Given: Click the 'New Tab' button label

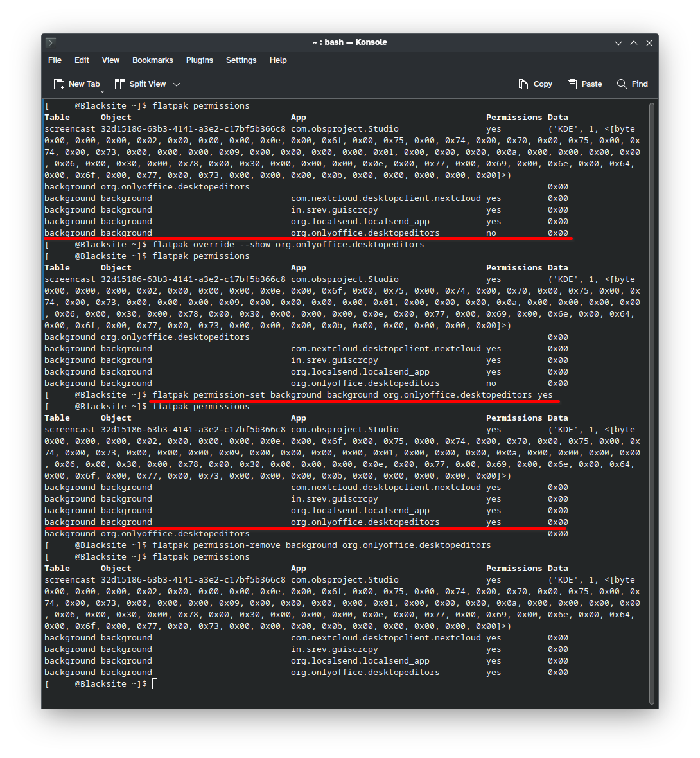Looking at the screenshot, I should [x=84, y=84].
